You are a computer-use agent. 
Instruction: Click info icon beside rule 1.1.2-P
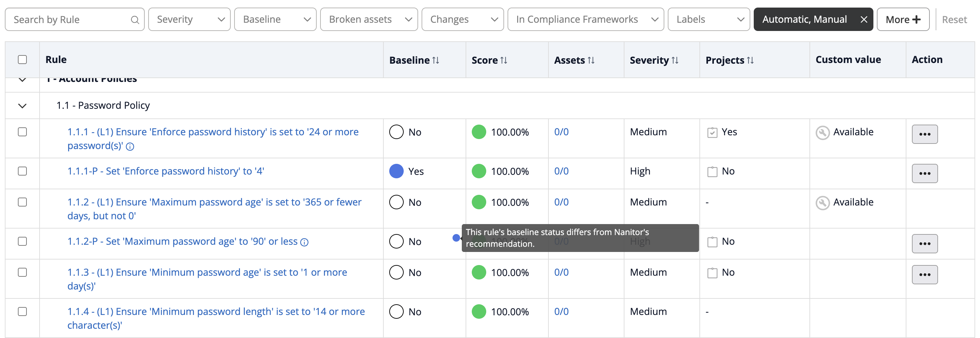[304, 242]
